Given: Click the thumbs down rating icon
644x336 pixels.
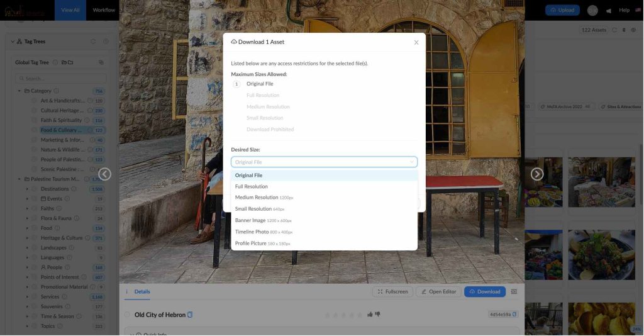Looking at the screenshot, I should 378,314.
